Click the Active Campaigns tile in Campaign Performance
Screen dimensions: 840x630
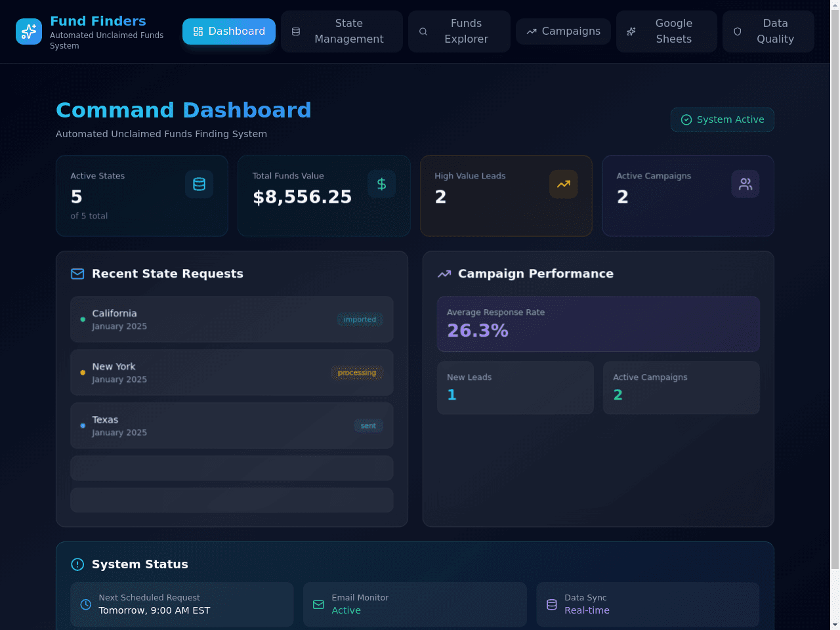coord(681,388)
